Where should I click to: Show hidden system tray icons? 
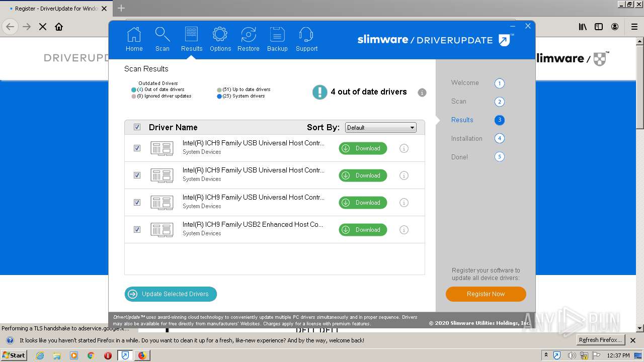click(546, 355)
